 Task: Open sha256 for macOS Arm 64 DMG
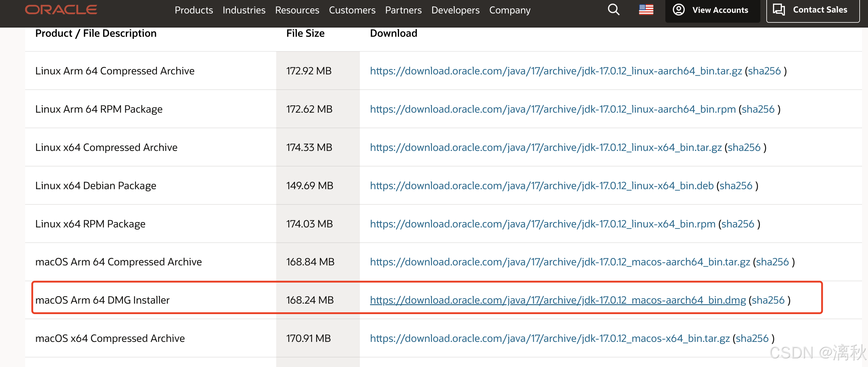(768, 300)
